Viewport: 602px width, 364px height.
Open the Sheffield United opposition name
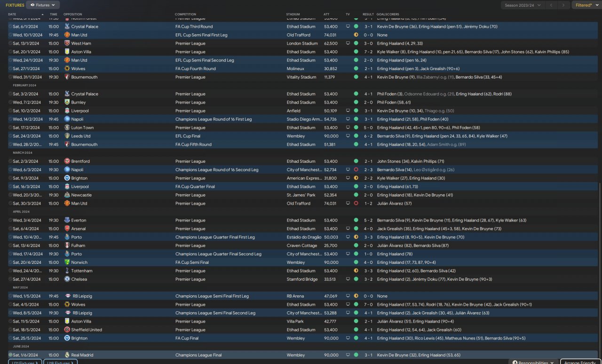click(87, 330)
